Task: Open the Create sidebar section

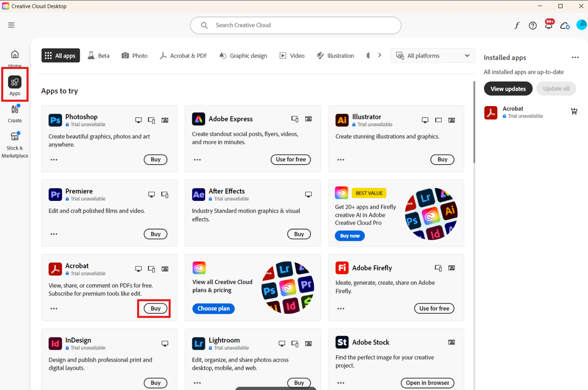Action: pos(15,113)
